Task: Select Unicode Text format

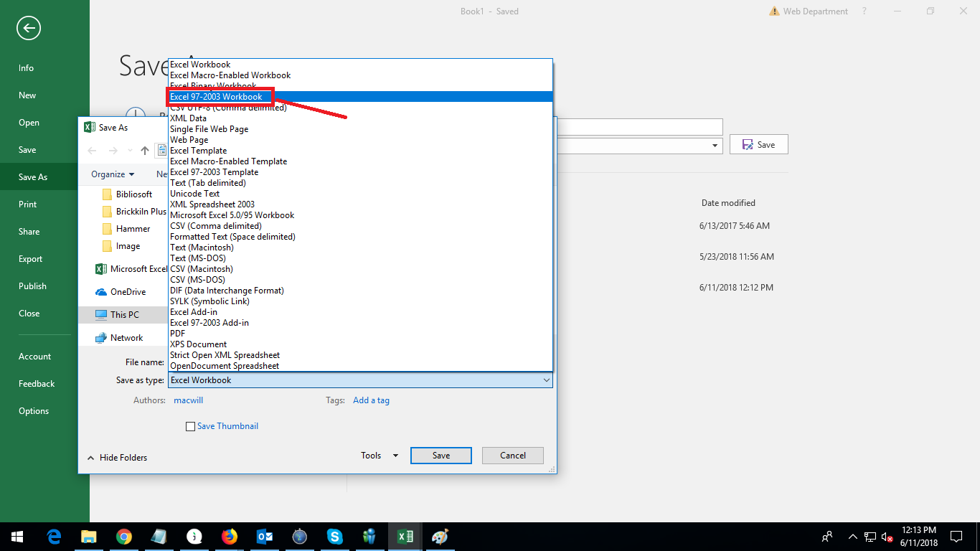Action: click(x=360, y=194)
